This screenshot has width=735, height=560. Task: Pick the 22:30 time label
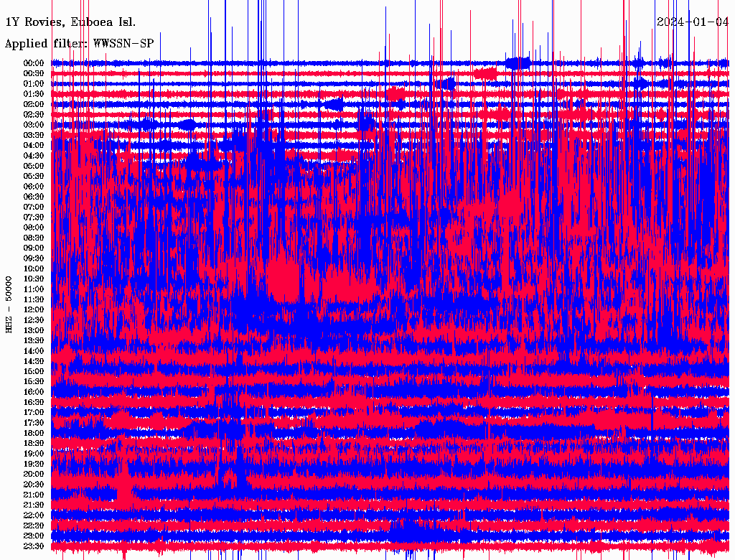pos(34,526)
